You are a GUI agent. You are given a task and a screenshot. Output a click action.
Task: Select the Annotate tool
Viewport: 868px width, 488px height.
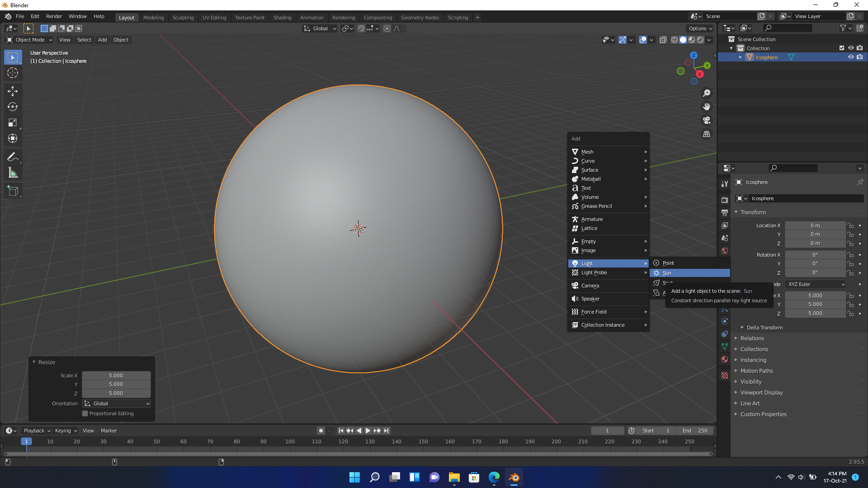pyautogui.click(x=13, y=157)
